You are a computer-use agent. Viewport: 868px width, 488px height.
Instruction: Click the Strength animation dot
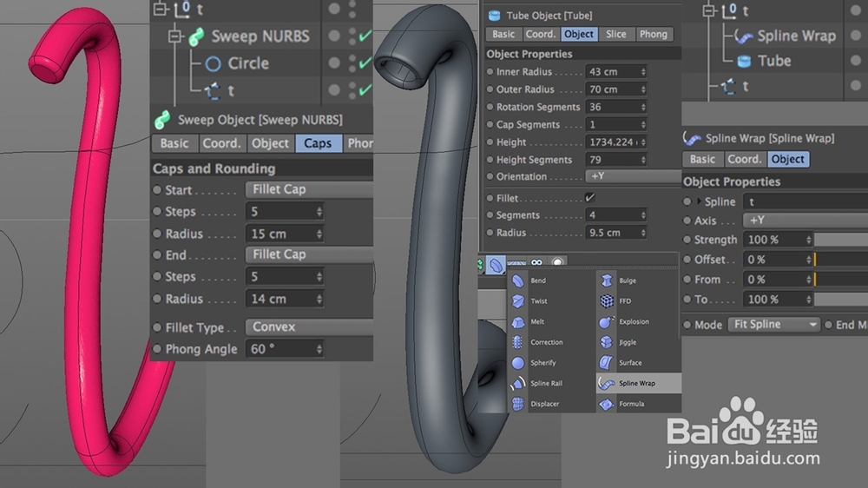pyautogui.click(x=687, y=240)
